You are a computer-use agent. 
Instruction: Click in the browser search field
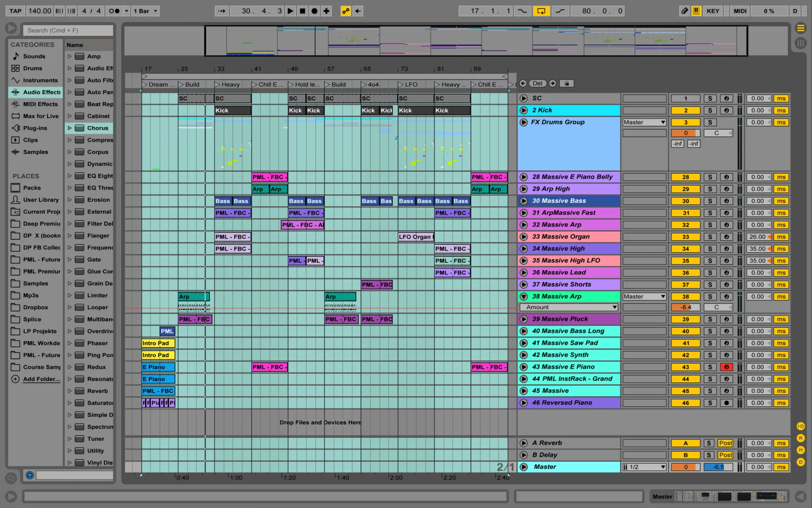(x=68, y=30)
